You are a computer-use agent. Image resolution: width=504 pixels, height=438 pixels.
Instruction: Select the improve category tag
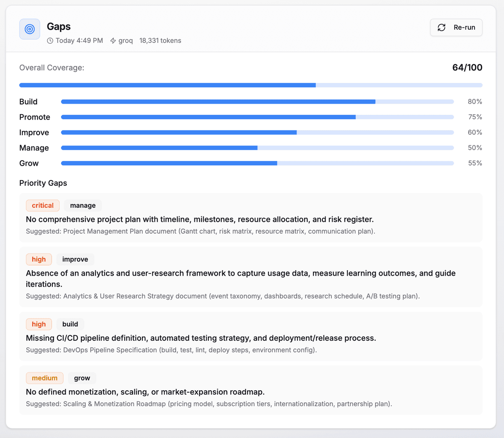[x=75, y=259]
